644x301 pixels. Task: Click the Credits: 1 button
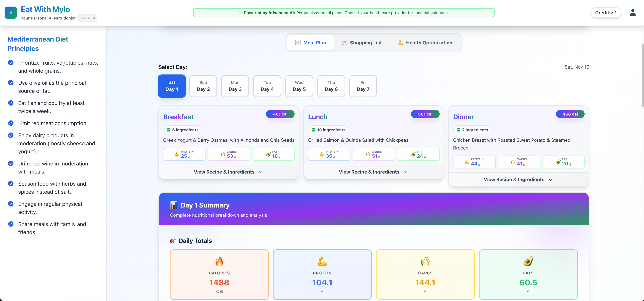(x=605, y=12)
